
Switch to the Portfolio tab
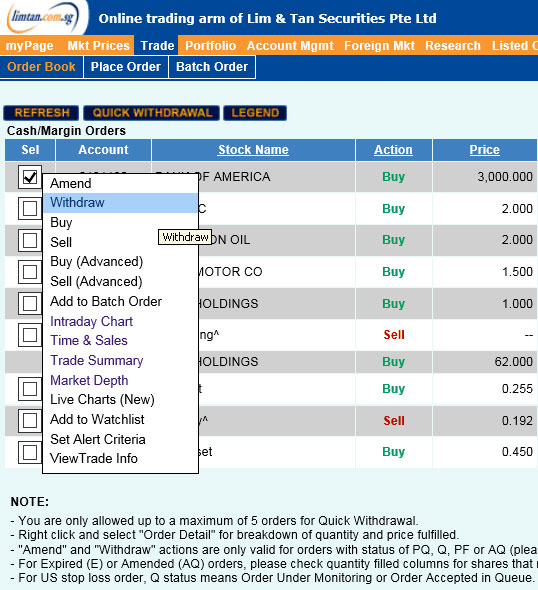[x=211, y=46]
